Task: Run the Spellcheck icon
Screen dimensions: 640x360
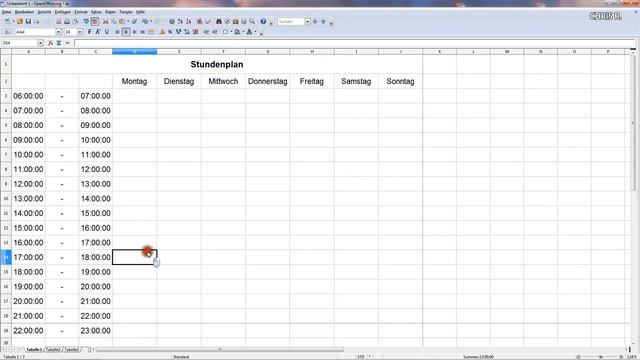Action: (87, 21)
